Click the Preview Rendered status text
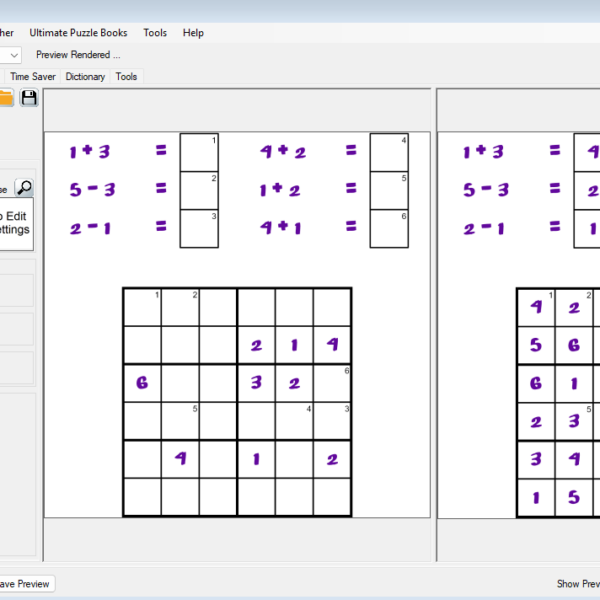This screenshot has width=600, height=600. (78, 55)
